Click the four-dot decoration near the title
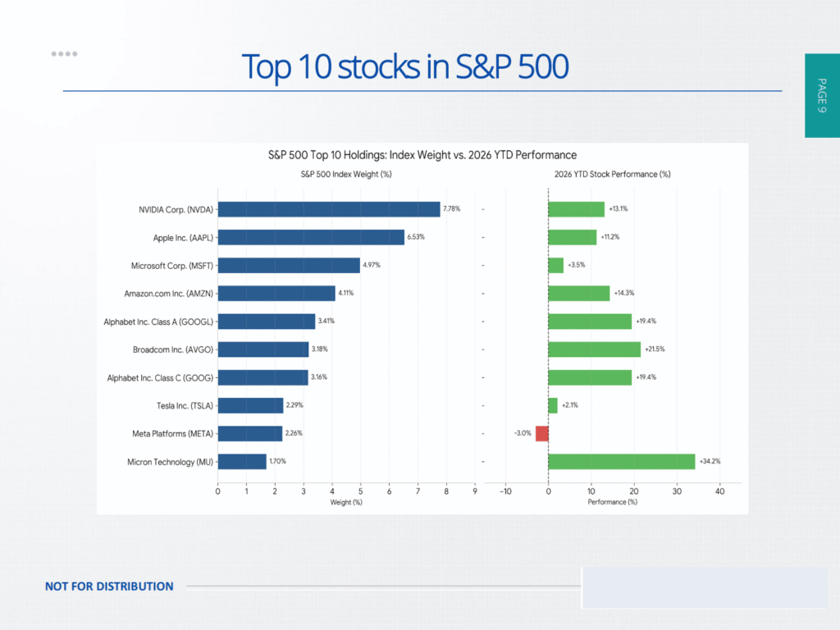 point(64,53)
